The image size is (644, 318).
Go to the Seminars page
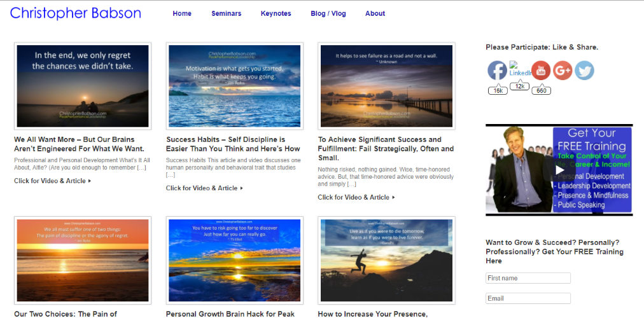227,13
